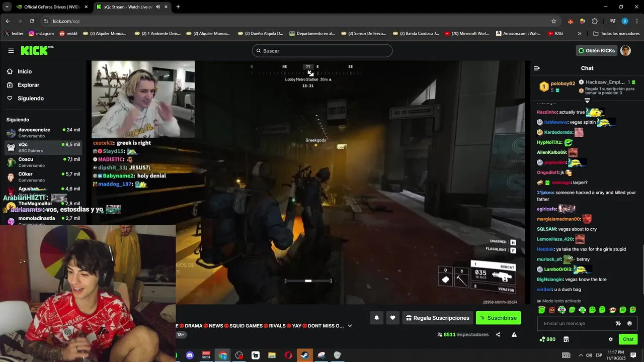Click the green Suscribirse button

(x=498, y=318)
